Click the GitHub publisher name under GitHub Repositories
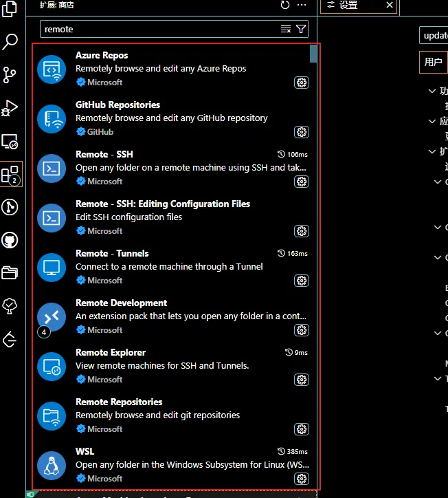448x498 pixels. pyautogui.click(x=100, y=132)
